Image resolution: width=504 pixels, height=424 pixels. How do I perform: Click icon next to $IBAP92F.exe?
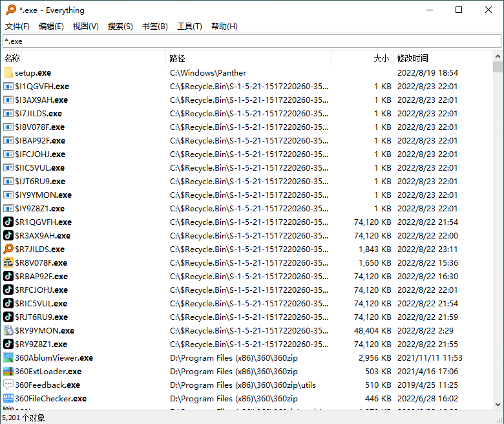(x=8, y=140)
